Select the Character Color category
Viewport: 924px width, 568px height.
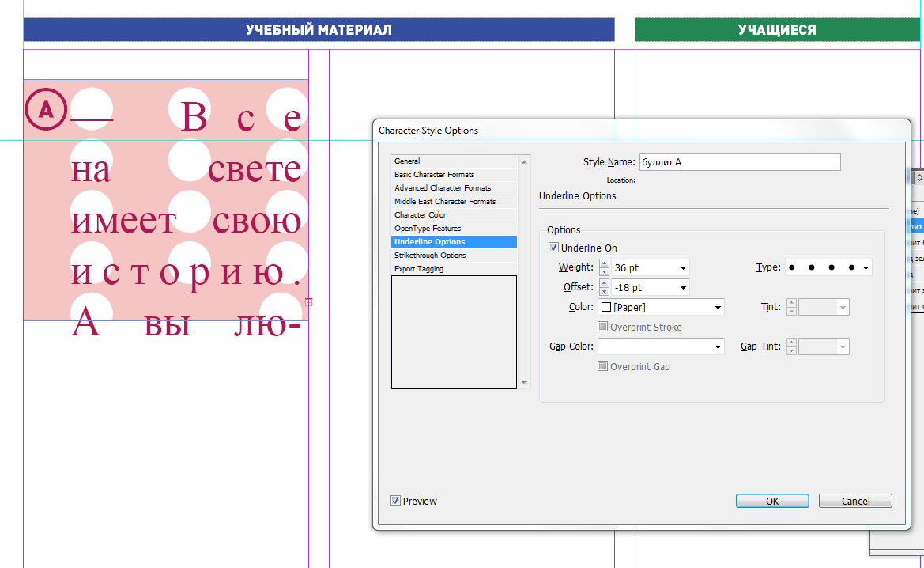click(454, 215)
